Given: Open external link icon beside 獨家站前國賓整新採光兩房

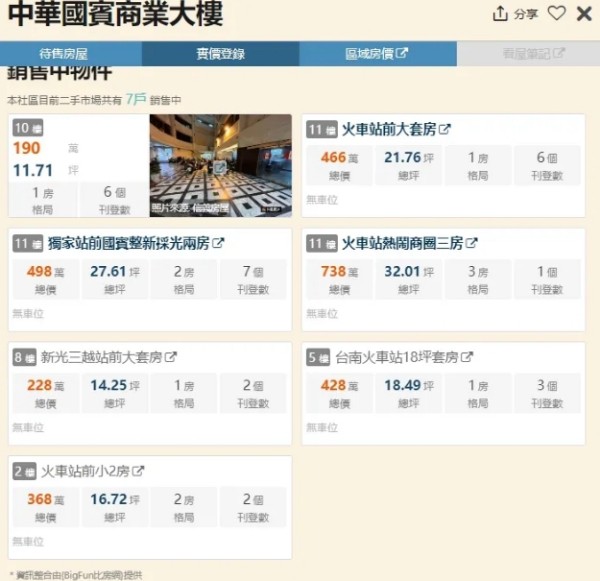Looking at the screenshot, I should 218,243.
